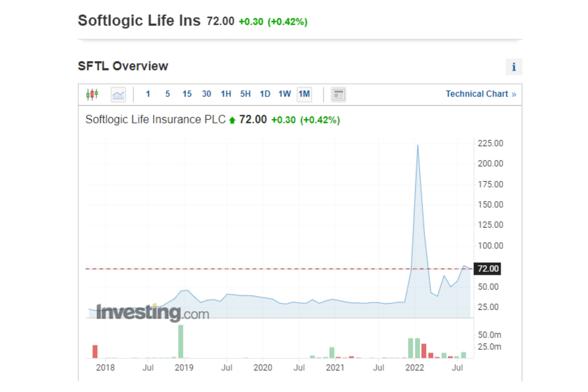Click the 2018 date axis label
The width and height of the screenshot is (588, 392).
click(105, 368)
